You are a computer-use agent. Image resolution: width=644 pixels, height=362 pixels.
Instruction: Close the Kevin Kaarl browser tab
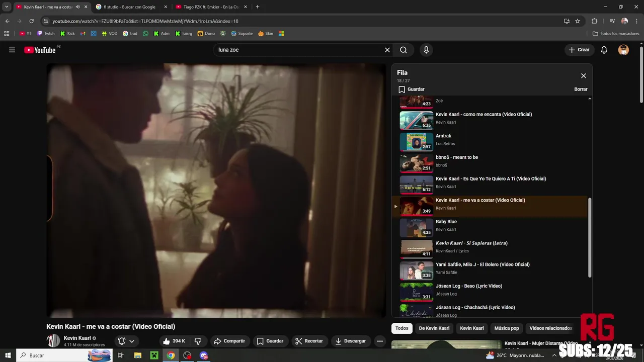coord(86,7)
